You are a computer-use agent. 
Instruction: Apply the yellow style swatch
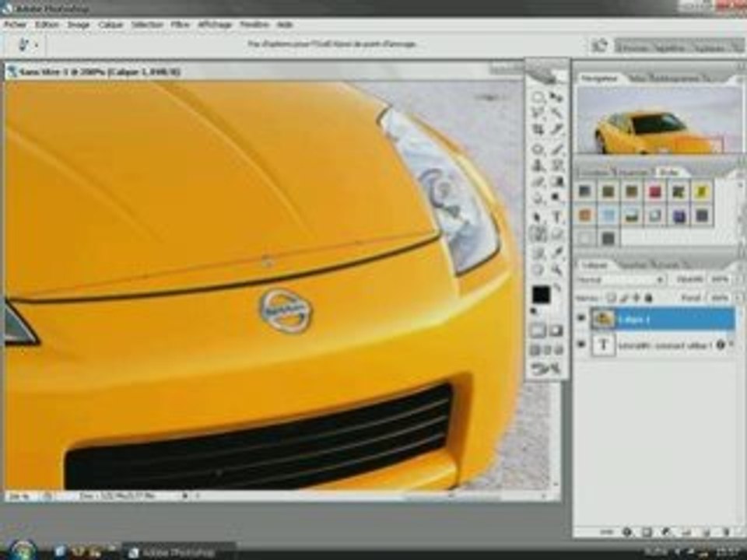[x=701, y=191]
